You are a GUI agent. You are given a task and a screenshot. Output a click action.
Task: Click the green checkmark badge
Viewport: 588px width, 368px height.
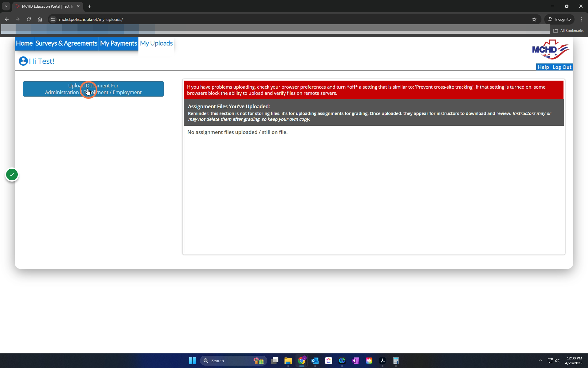pos(12,175)
